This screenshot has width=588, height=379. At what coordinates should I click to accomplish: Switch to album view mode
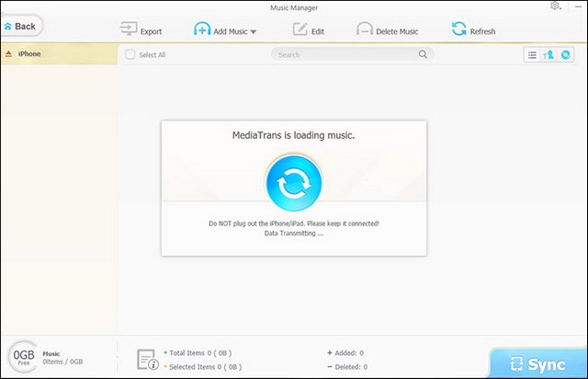(x=566, y=55)
